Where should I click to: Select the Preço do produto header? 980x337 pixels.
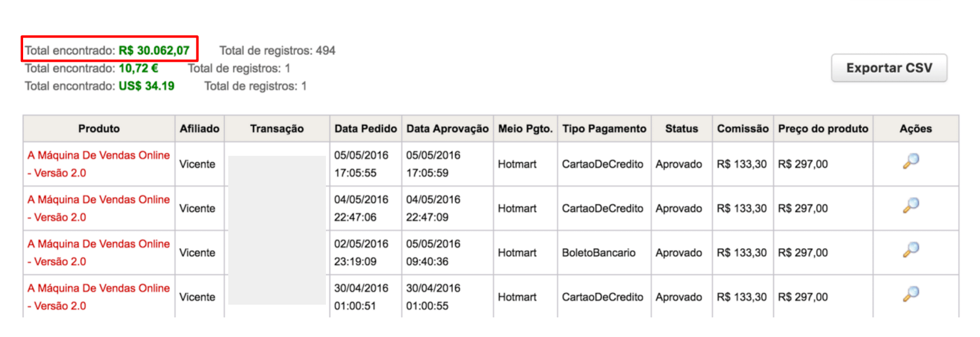coord(823,129)
